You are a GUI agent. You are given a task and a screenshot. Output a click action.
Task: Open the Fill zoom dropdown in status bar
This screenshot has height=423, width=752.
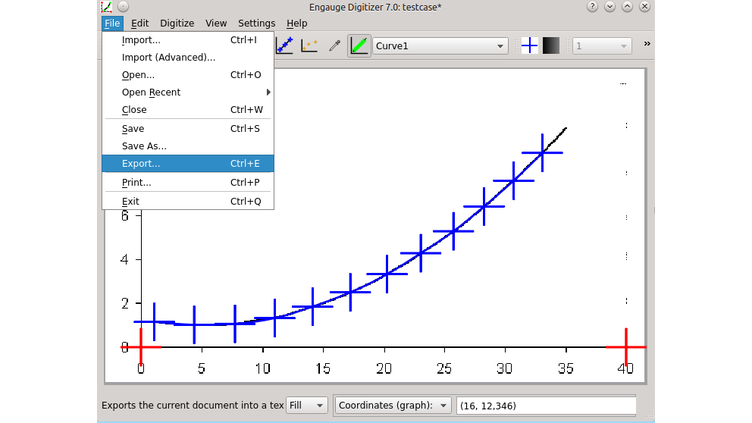pos(306,405)
